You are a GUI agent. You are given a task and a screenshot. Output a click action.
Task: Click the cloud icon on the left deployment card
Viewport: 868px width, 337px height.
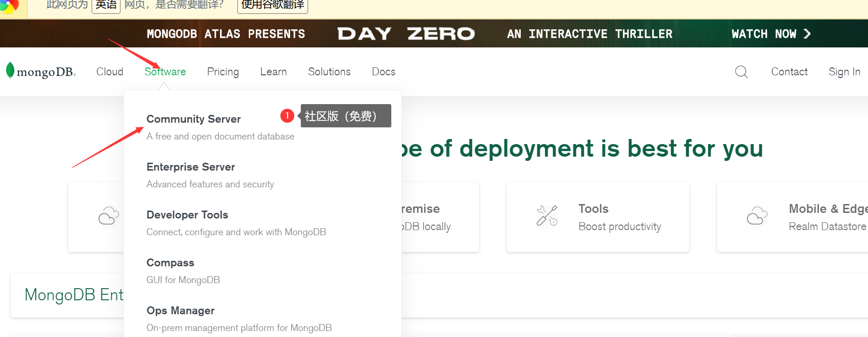pos(109,216)
